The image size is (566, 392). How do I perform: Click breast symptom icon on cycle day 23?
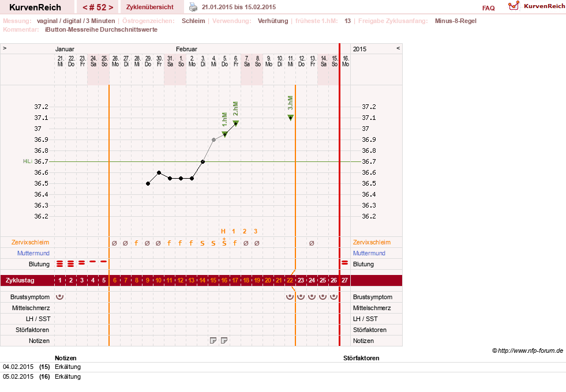coord(301,297)
